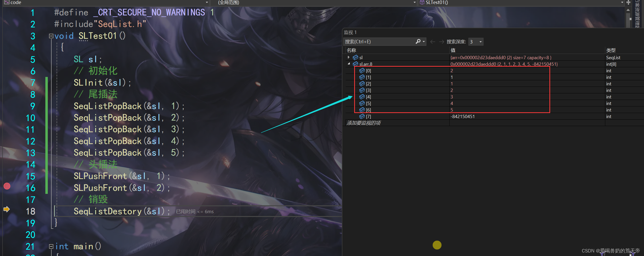Screen dimensions: 644x256
Task: Click the 已用时间 <= 6ms perf tip
Action: click(195, 212)
